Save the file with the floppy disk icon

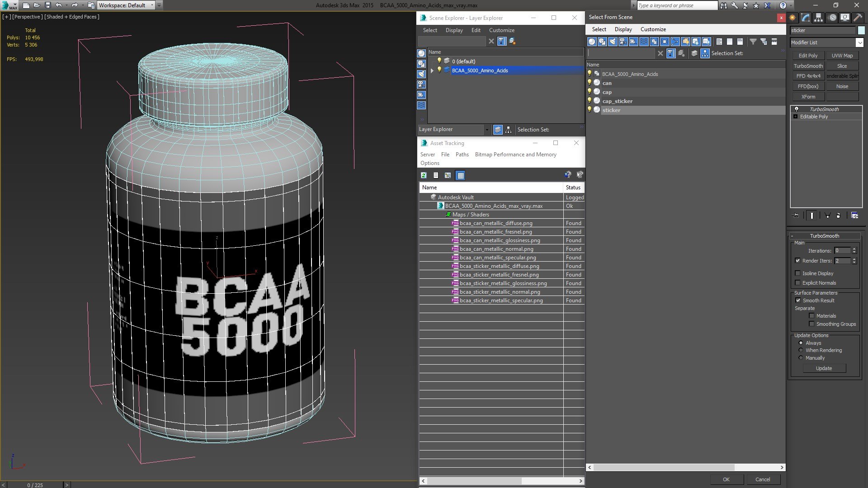47,5
